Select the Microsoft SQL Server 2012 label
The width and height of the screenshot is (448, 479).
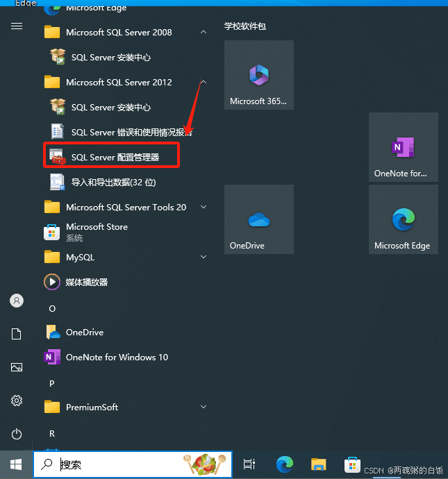[x=119, y=83]
